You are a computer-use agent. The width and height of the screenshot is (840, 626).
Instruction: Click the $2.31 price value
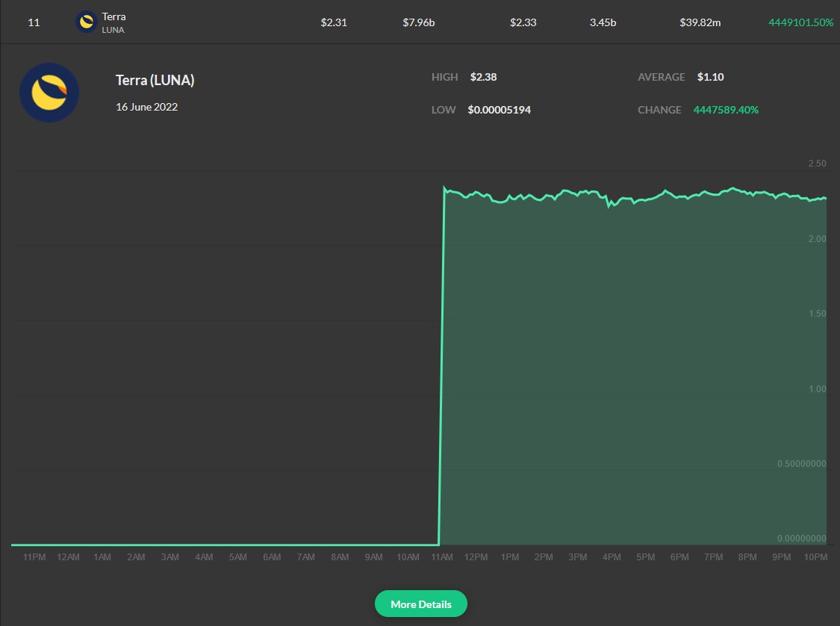(334, 22)
